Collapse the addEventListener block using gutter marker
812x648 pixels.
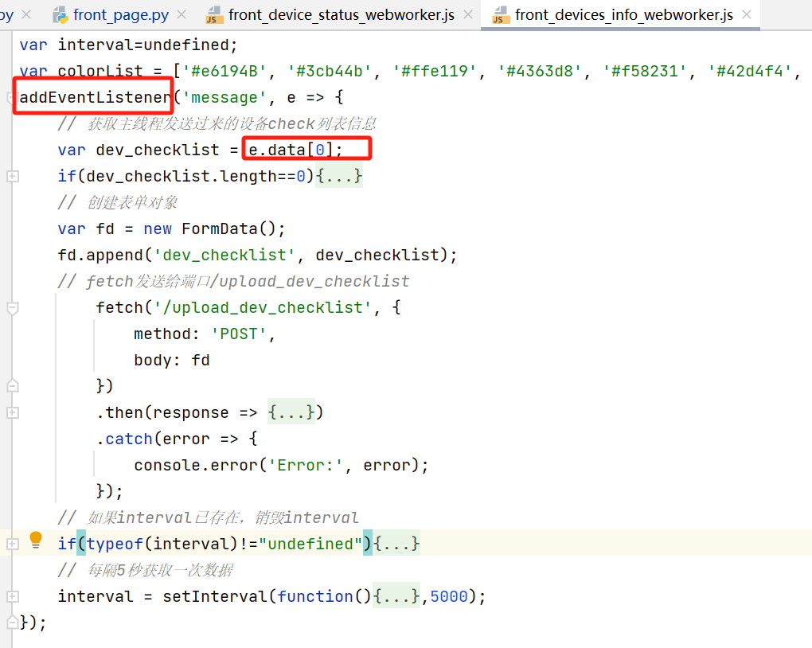tap(10, 98)
